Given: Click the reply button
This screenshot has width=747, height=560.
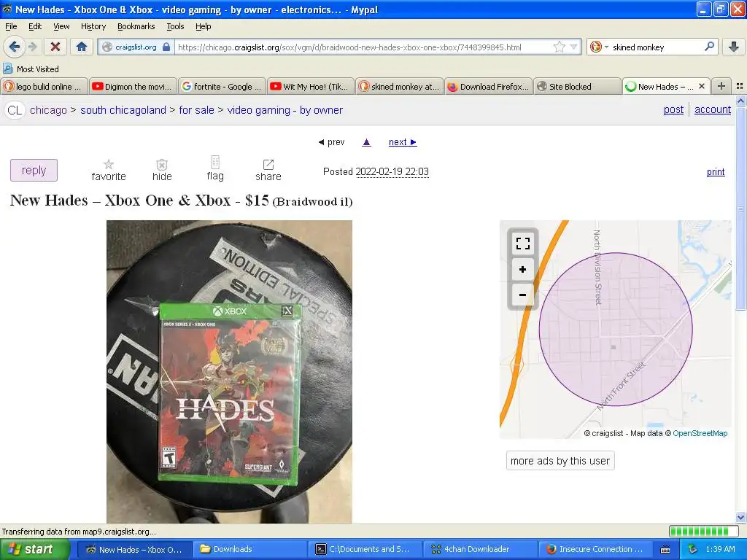Looking at the screenshot, I should click(x=34, y=170).
